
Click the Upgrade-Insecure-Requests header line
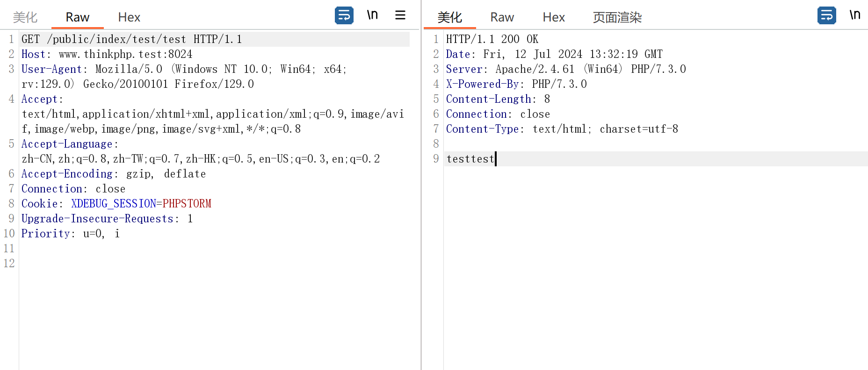(107, 219)
